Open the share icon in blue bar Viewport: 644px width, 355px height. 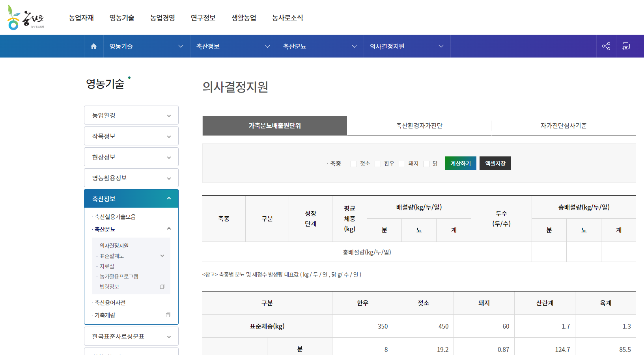click(606, 46)
